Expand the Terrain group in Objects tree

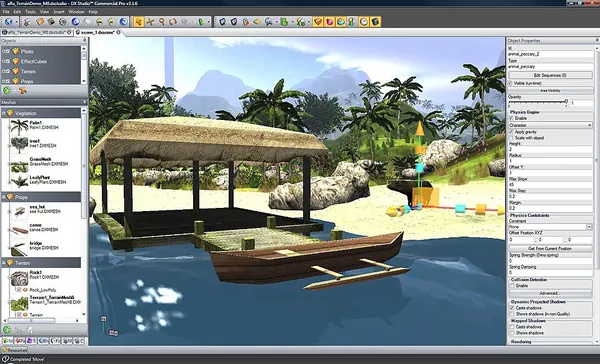pyautogui.click(x=3, y=71)
